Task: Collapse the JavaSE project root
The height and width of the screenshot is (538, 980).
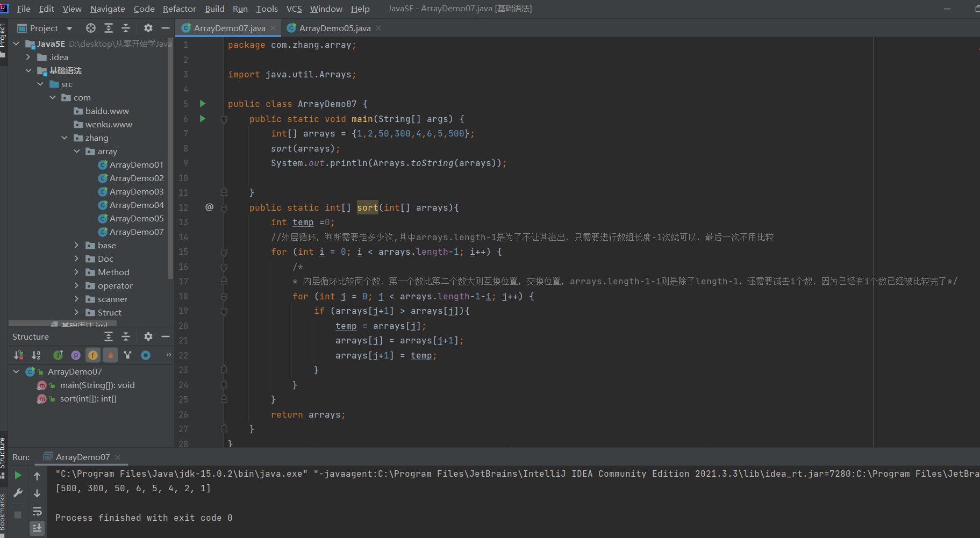Action: coord(16,44)
